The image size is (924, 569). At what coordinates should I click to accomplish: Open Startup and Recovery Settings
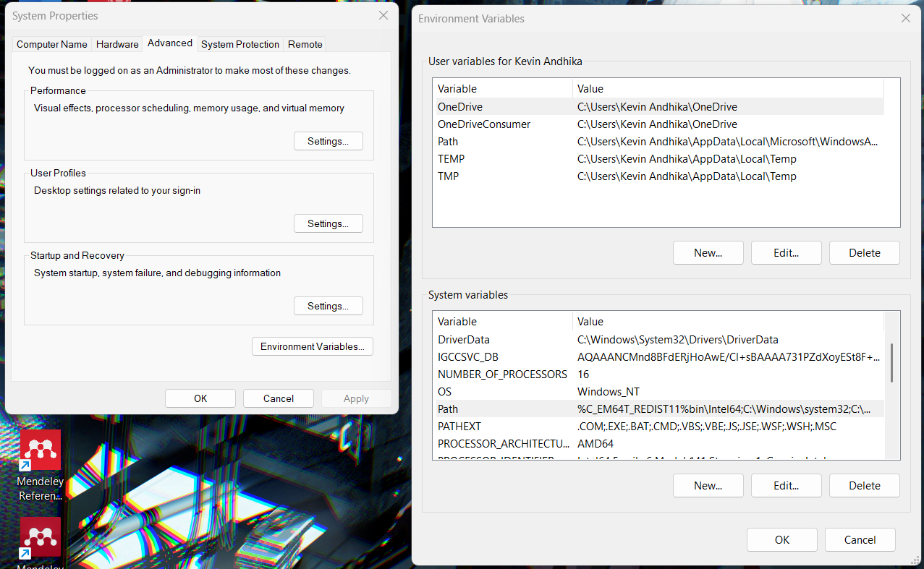click(328, 306)
